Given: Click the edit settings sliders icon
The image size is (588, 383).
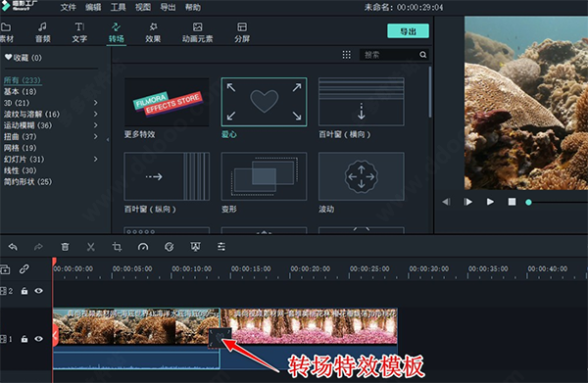Looking at the screenshot, I should tap(221, 247).
